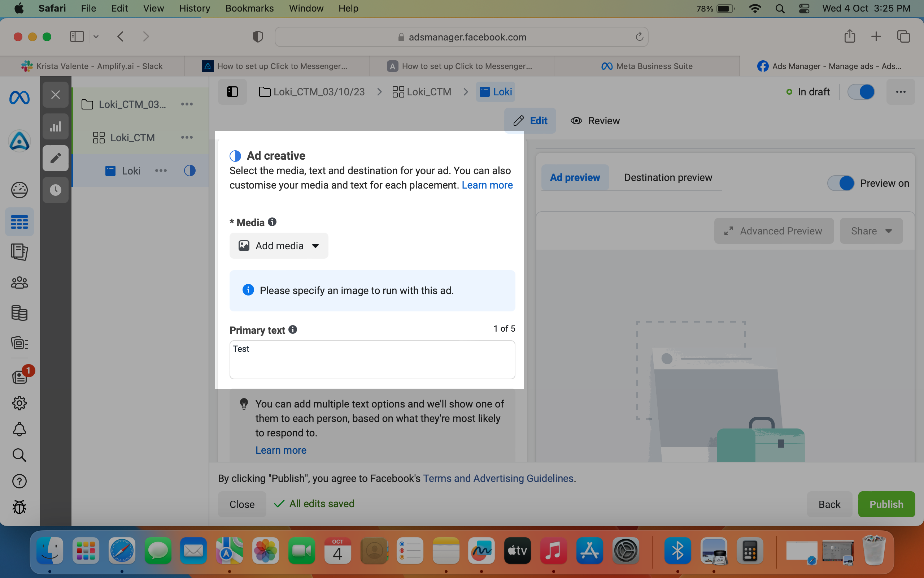Click the bug report icon

coord(19,507)
